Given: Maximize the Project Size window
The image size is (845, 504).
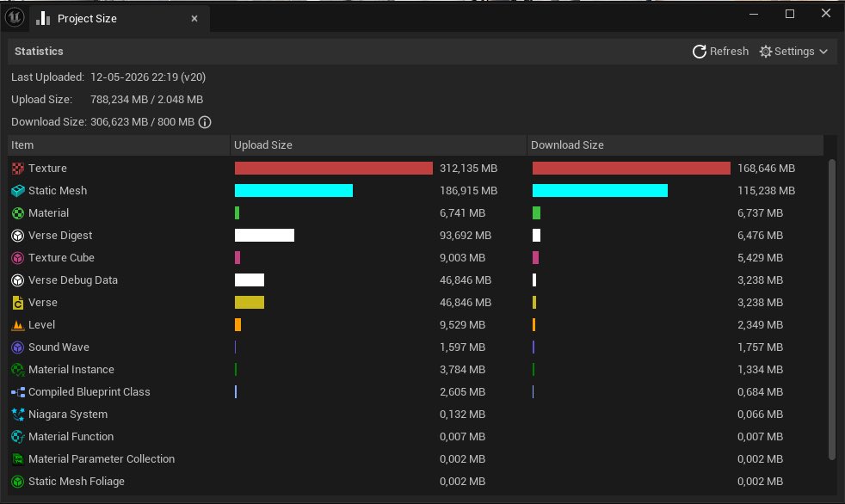Looking at the screenshot, I should click(x=789, y=14).
